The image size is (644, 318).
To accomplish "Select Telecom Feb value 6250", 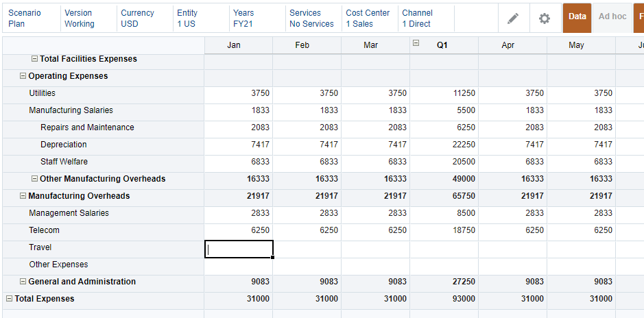I will click(307, 232).
